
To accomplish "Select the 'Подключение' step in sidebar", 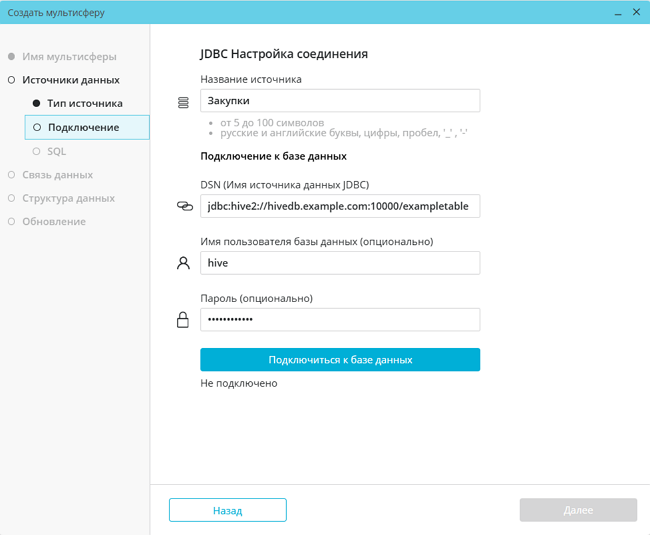I will (83, 128).
